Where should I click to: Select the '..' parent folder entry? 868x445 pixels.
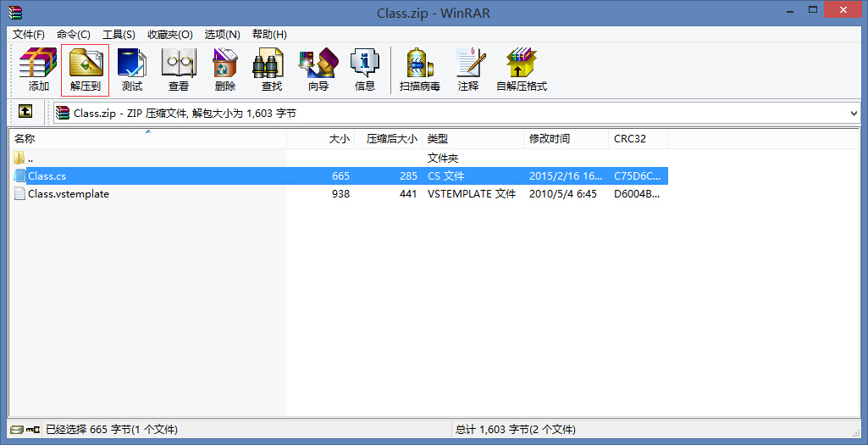click(x=30, y=159)
